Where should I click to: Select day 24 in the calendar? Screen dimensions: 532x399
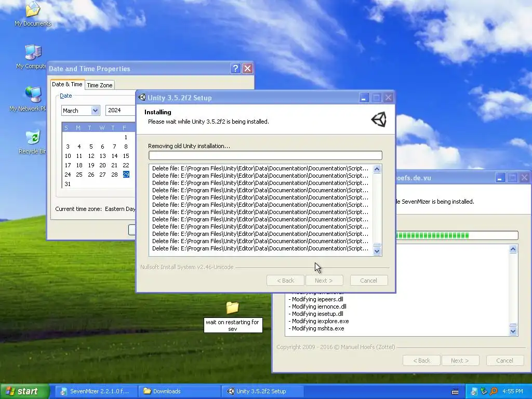[x=68, y=175]
